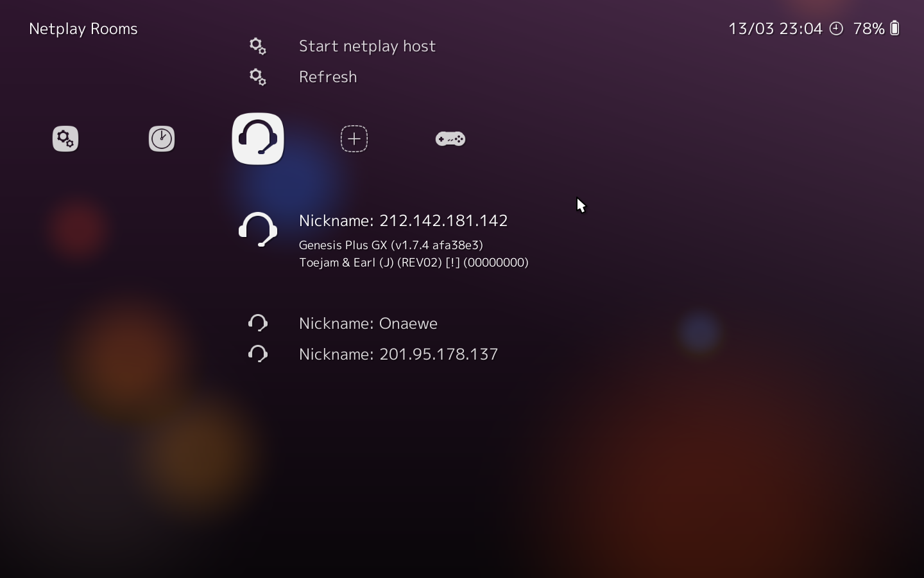The width and height of the screenshot is (924, 578).
Task: Click gear icon beside Start netplay host
Action: pos(258,46)
